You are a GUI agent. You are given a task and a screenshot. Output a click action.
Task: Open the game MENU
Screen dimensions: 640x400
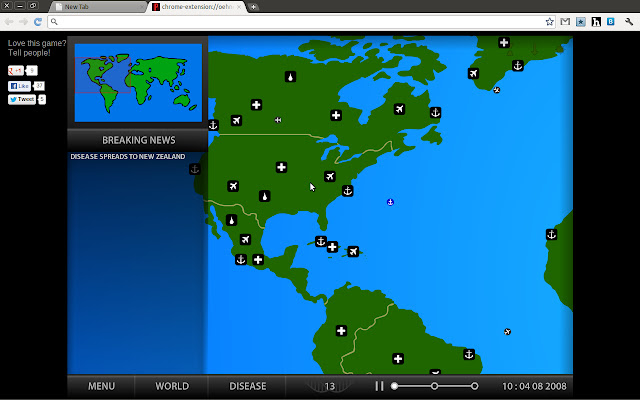tap(101, 386)
